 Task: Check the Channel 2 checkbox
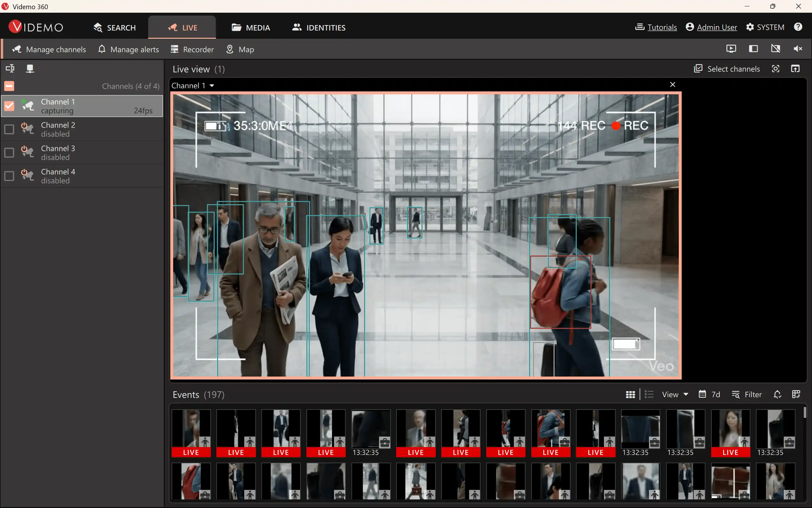[9, 129]
